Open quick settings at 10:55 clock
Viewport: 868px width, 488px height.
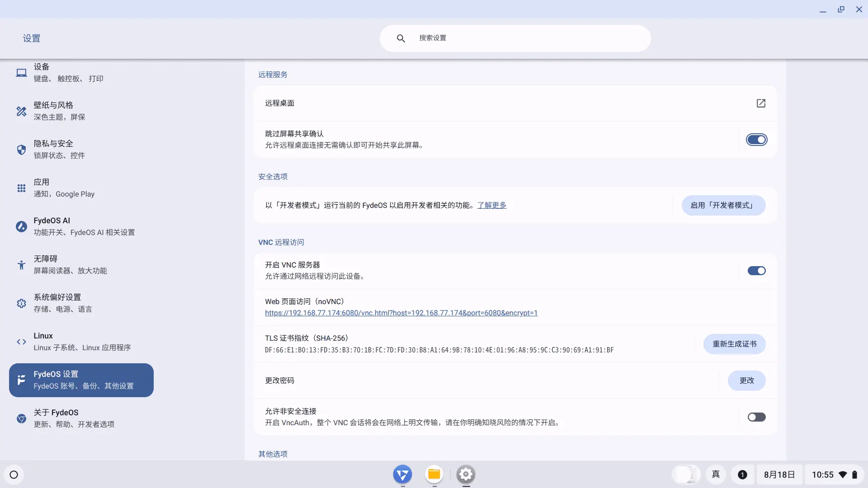(x=835, y=474)
